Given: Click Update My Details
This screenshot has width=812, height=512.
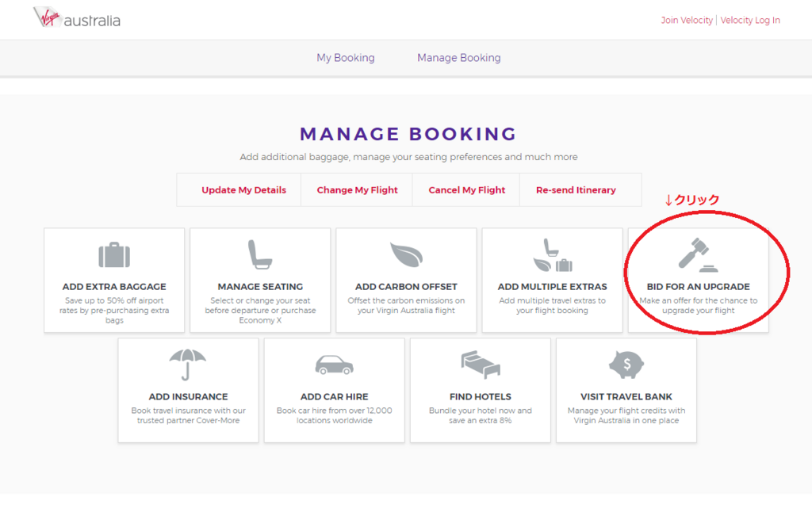Looking at the screenshot, I should point(243,190).
